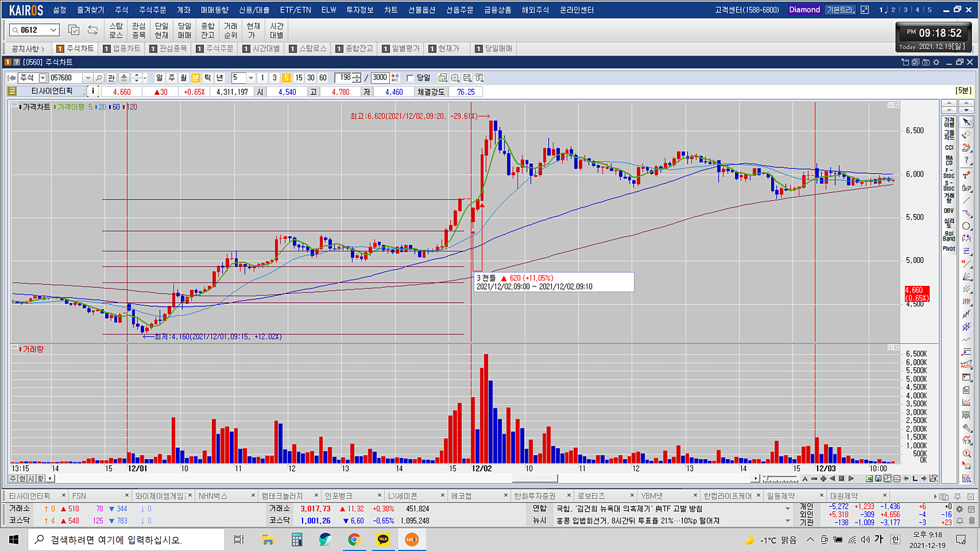Image resolution: width=980 pixels, height=551 pixels.
Task: Open the calculator from the taskbar
Action: tap(297, 539)
